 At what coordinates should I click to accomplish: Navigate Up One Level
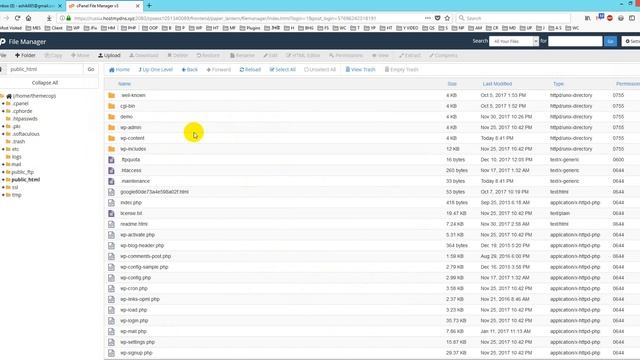[156, 70]
